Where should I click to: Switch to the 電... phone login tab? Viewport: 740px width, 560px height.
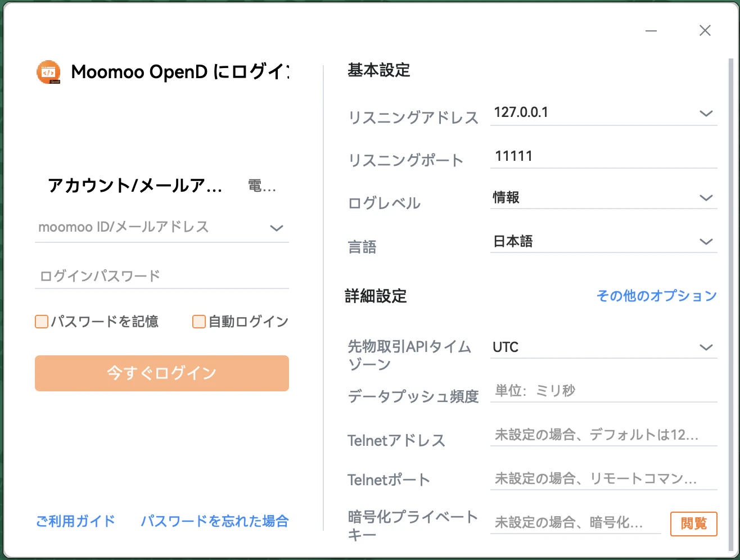point(262,186)
